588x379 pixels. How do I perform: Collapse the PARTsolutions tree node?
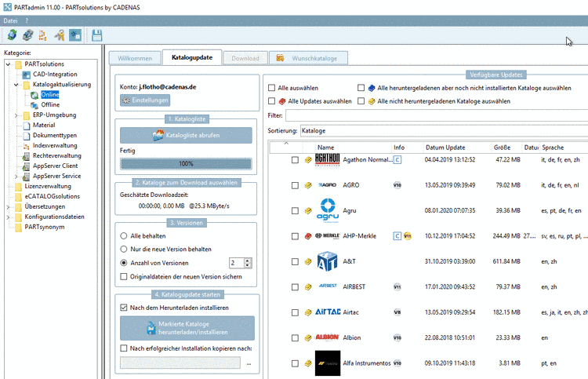pyautogui.click(x=8, y=64)
